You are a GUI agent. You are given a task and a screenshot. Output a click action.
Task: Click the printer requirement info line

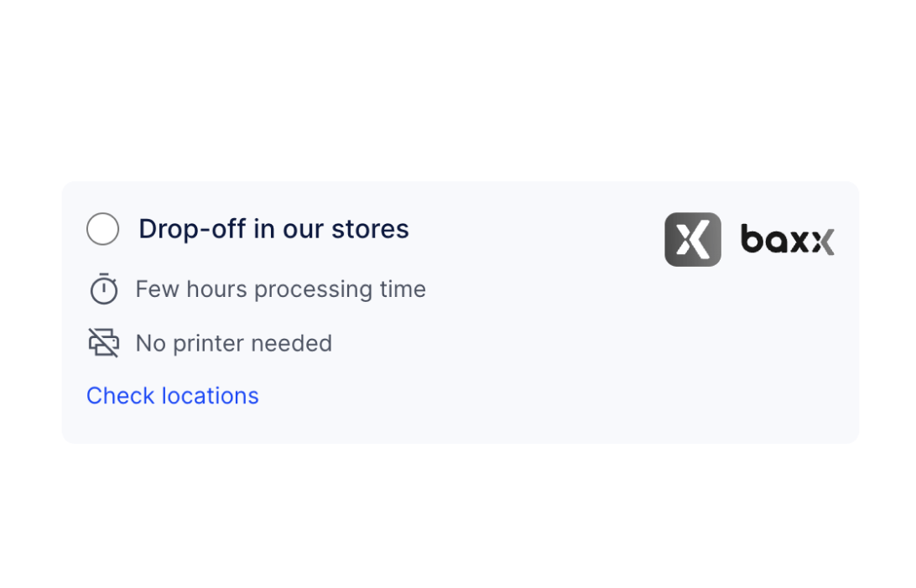click(x=233, y=343)
